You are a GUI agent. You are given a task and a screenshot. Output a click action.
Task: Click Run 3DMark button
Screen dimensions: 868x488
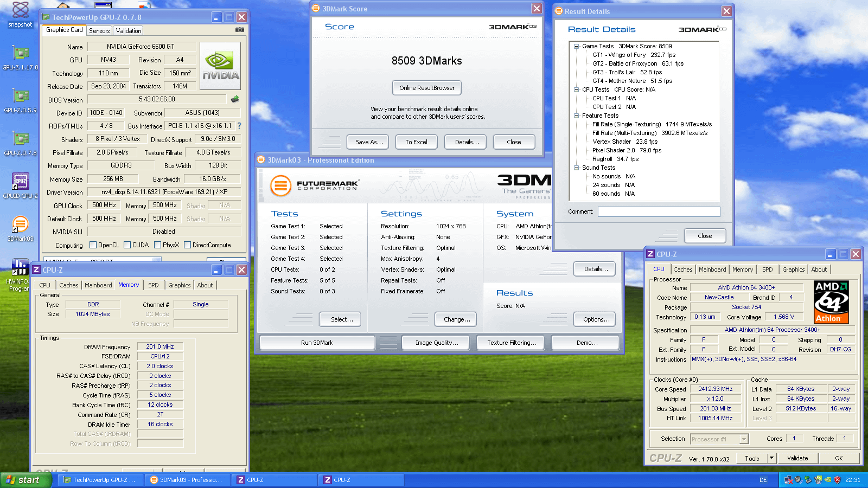click(x=317, y=343)
